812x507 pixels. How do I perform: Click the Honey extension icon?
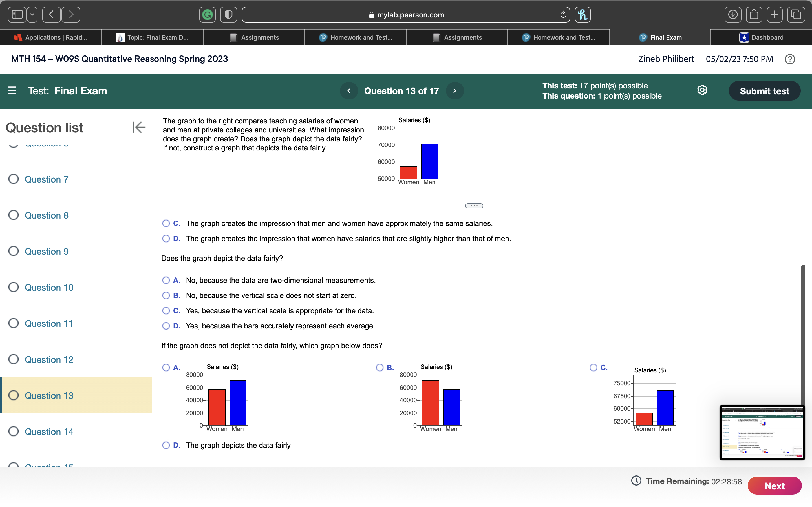pyautogui.click(x=582, y=14)
